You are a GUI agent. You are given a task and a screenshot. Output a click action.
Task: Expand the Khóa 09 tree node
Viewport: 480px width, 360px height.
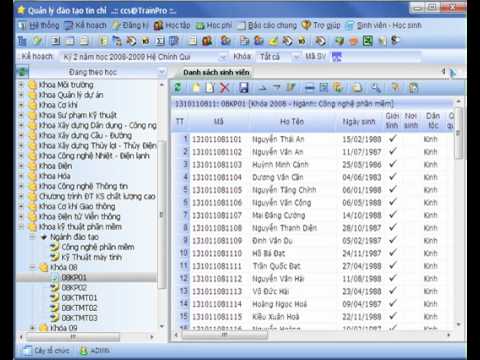pyautogui.click(x=32, y=328)
